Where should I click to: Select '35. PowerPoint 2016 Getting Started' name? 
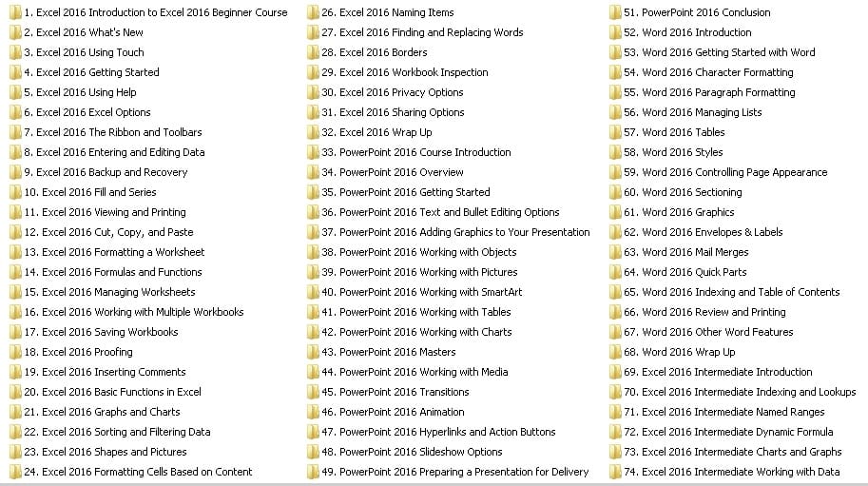click(406, 192)
